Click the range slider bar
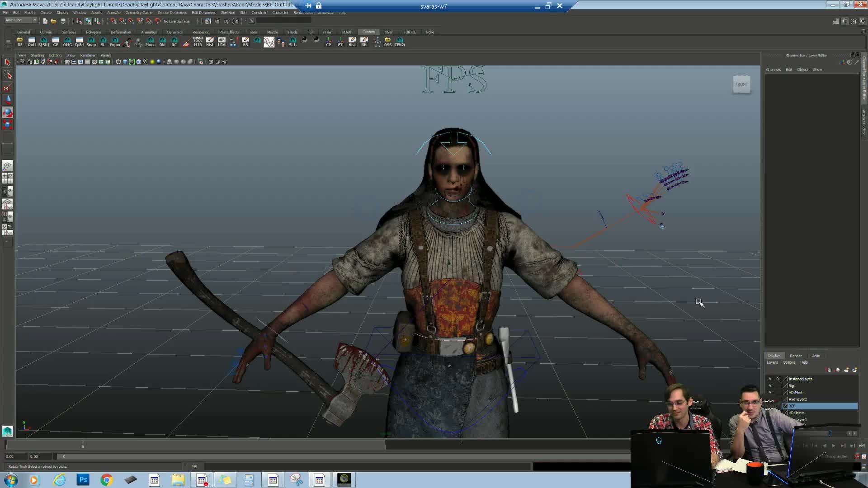The image size is (868, 488). point(344,456)
